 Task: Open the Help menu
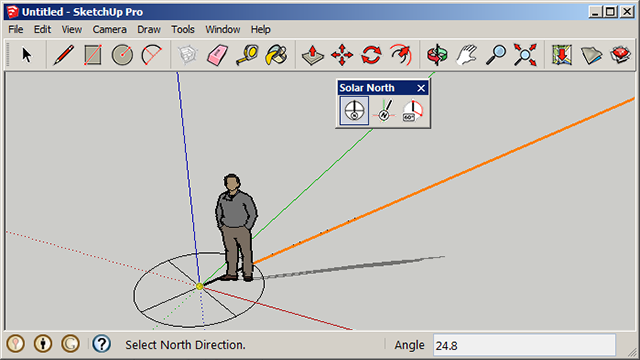pos(260,29)
